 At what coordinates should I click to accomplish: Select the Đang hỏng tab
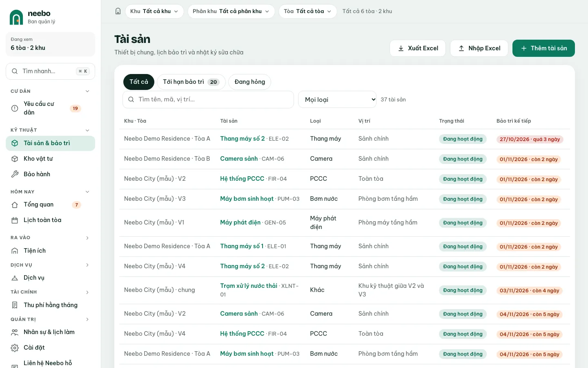click(249, 82)
